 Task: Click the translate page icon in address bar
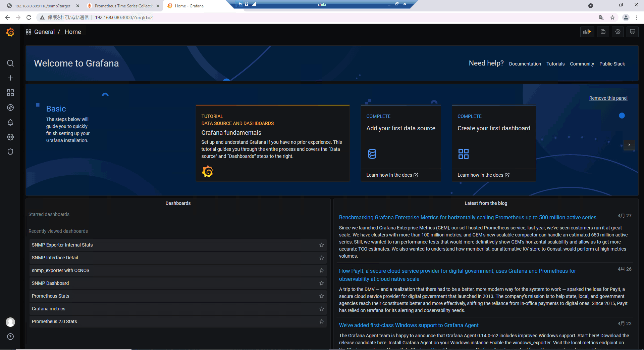click(602, 17)
